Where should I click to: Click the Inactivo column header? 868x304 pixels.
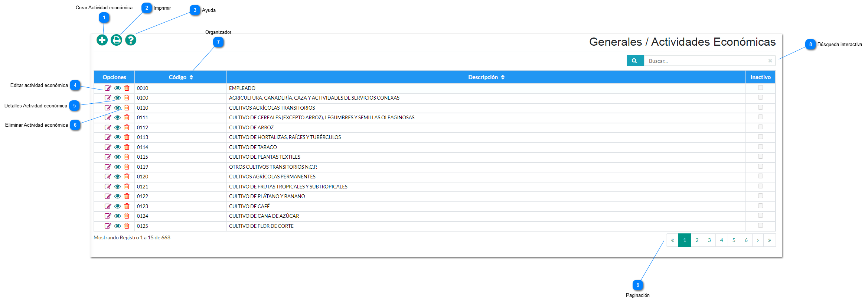[x=760, y=77]
